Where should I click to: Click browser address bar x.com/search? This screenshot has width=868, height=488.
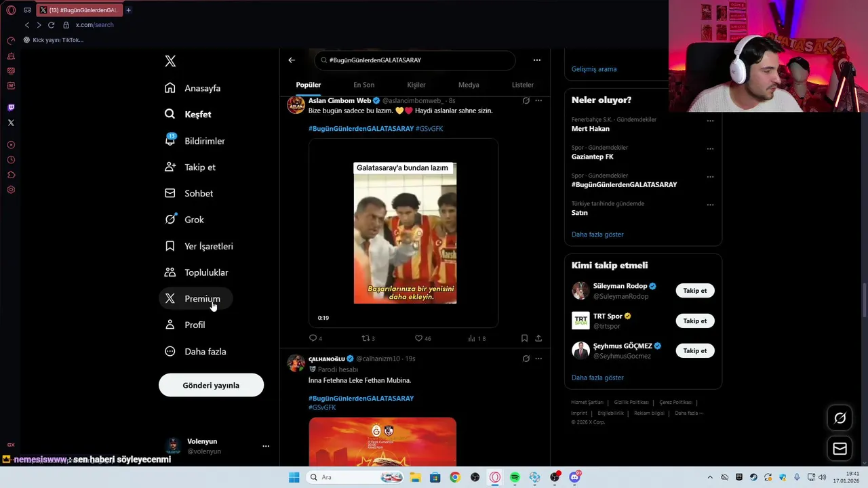94,25
